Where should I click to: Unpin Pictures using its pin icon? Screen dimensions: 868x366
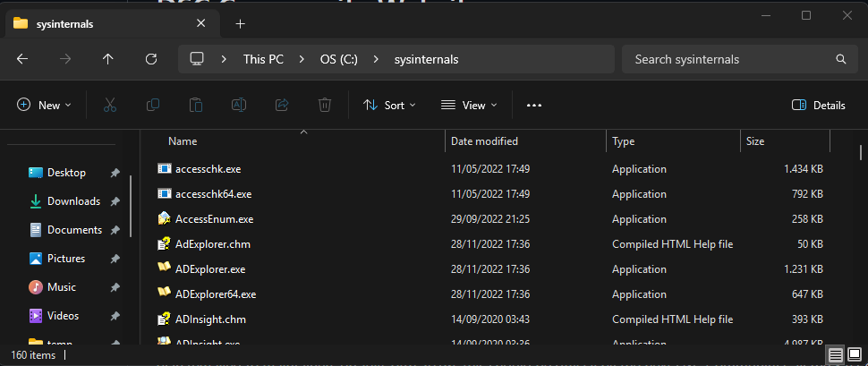(115, 259)
